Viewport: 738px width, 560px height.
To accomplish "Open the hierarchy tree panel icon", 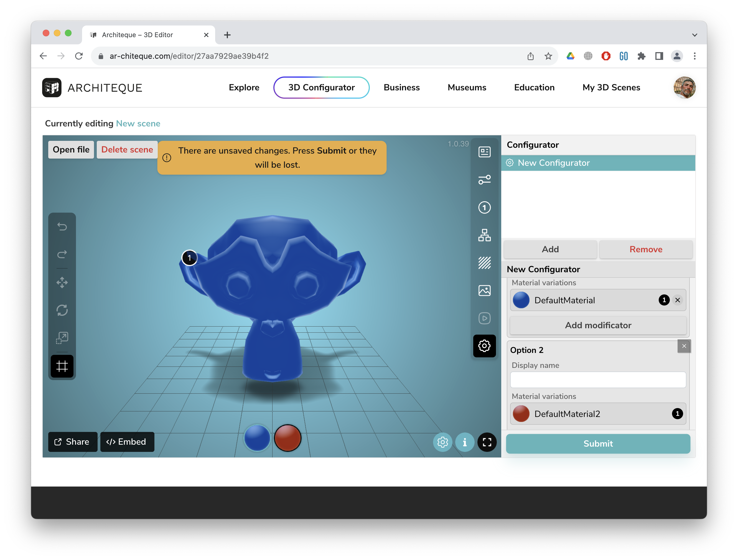I will coord(484,235).
